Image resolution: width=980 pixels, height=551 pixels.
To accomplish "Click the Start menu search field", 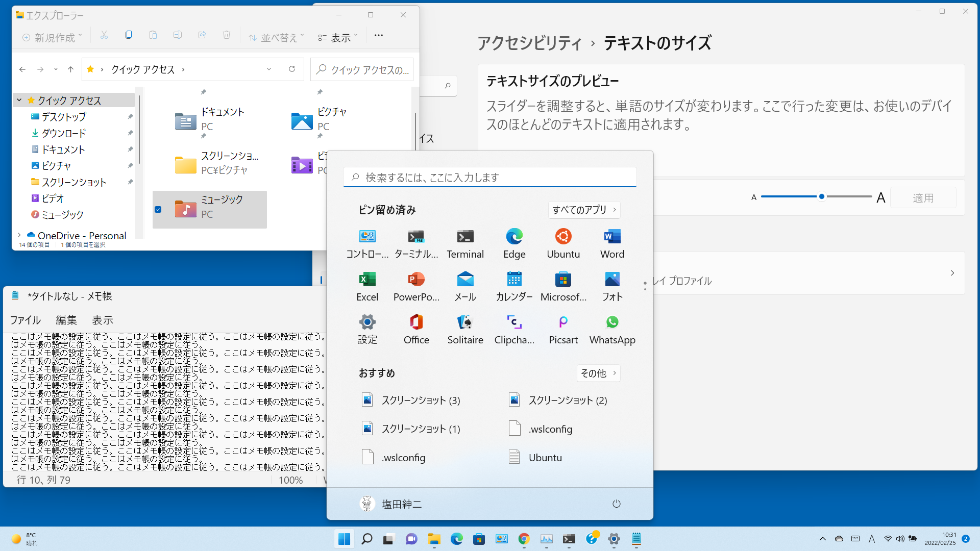I will pos(490,178).
